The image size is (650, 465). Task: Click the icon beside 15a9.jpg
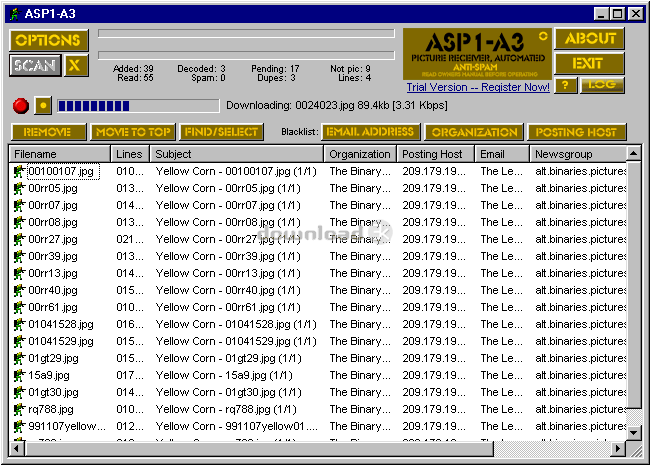tap(19, 375)
